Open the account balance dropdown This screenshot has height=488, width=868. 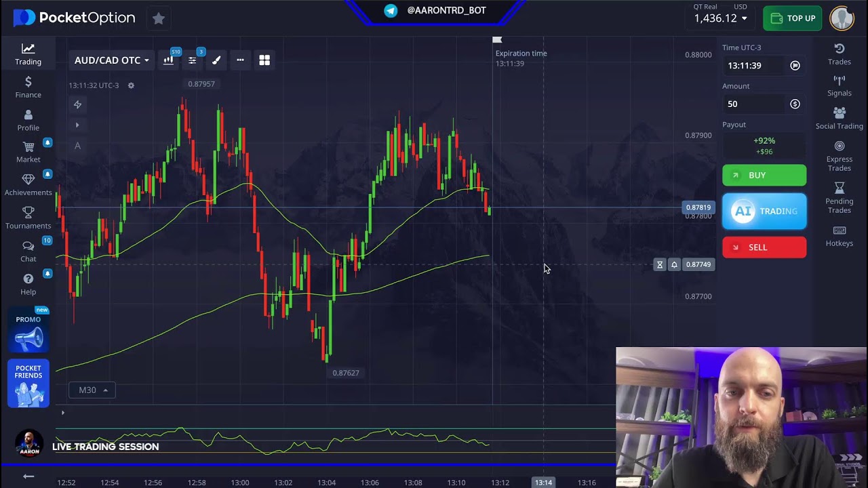coord(720,18)
